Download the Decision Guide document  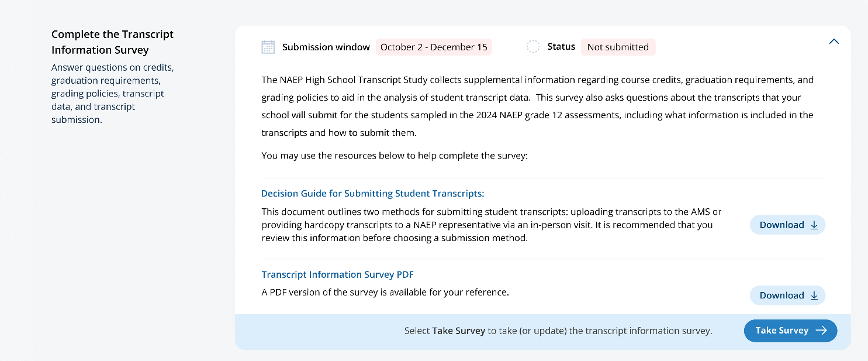point(782,225)
